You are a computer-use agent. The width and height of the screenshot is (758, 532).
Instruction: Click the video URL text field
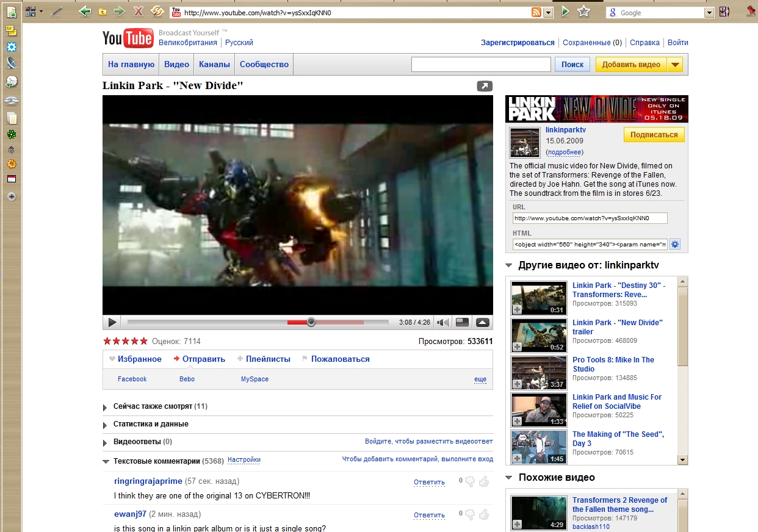click(590, 218)
